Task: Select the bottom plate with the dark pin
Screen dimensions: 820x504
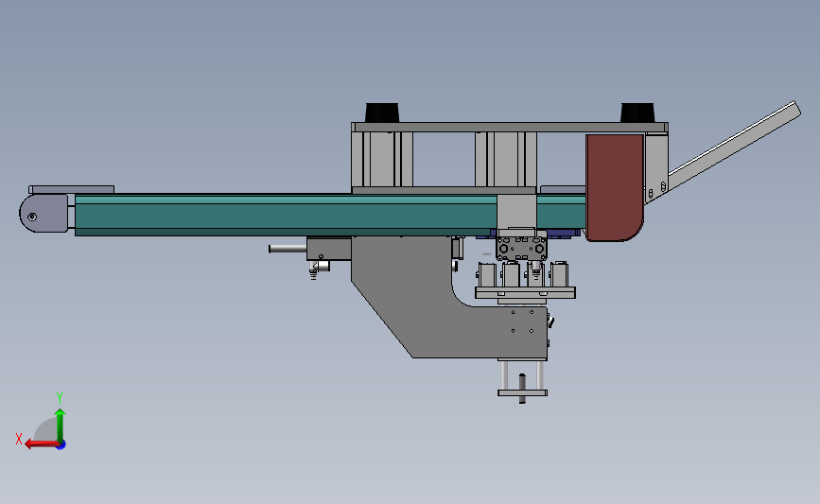Action: point(522,392)
